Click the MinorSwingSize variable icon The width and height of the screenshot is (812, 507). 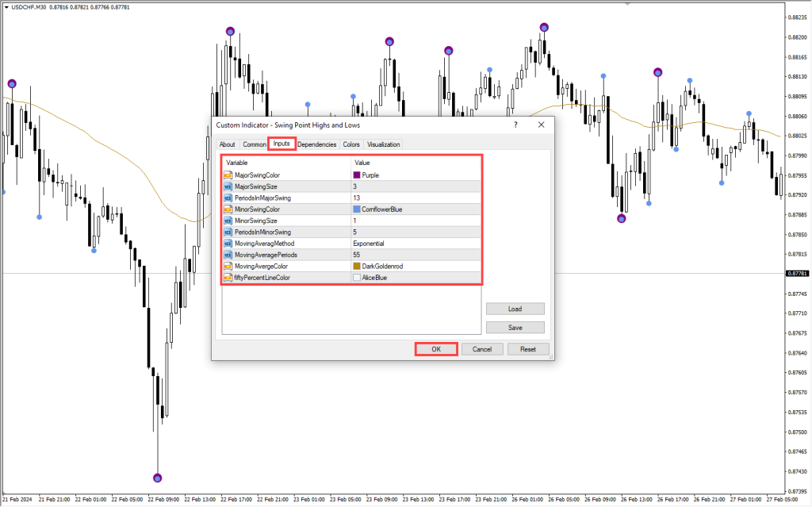[228, 221]
